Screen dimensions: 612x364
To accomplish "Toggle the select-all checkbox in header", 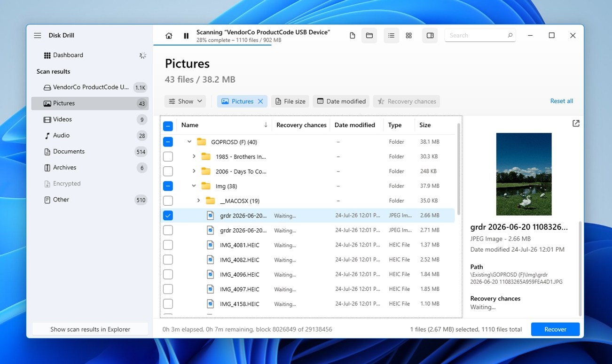I will click(x=168, y=126).
